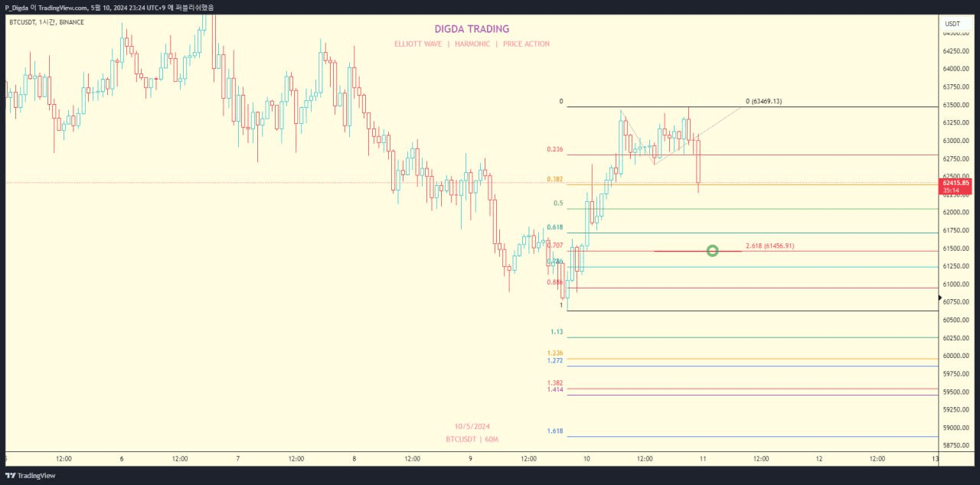Click the 10/5/2024 date text watermark
This screenshot has height=485, width=980.
472,426
